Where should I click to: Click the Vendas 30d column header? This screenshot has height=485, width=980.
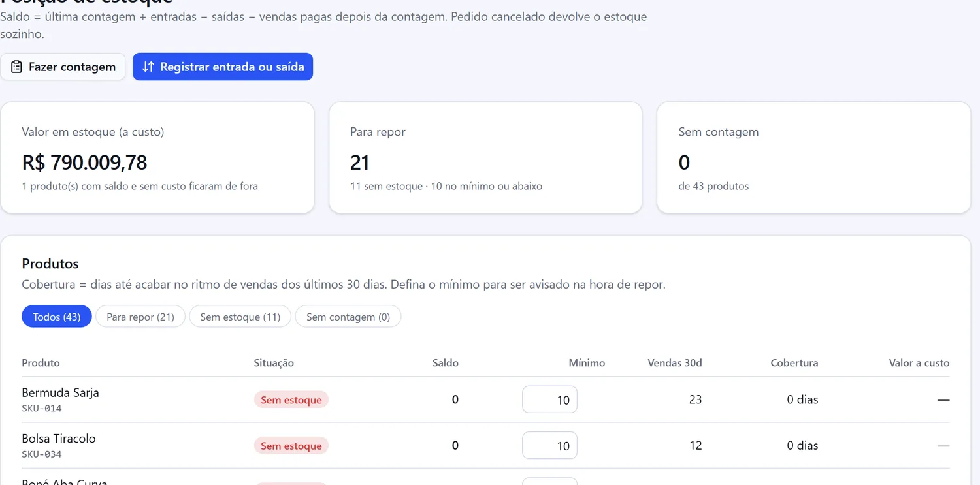click(x=675, y=363)
